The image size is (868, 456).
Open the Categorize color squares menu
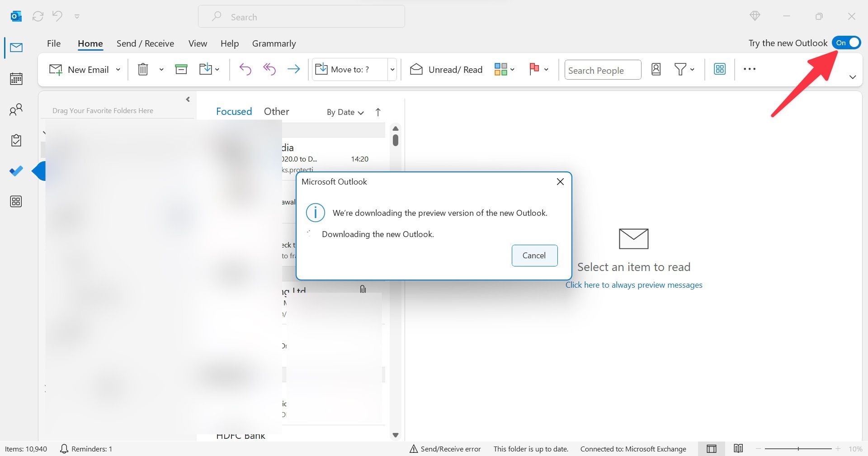[505, 69]
